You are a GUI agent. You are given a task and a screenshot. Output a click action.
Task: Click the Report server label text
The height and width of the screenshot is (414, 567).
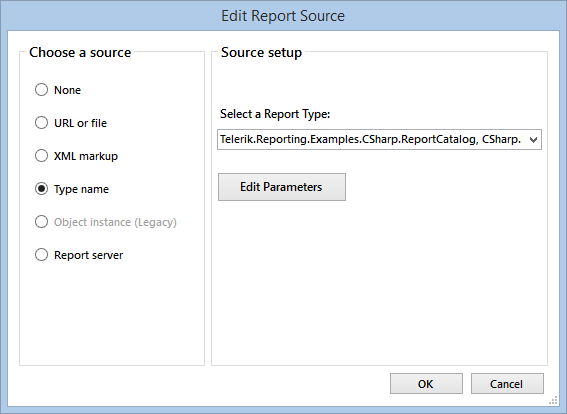coord(89,255)
